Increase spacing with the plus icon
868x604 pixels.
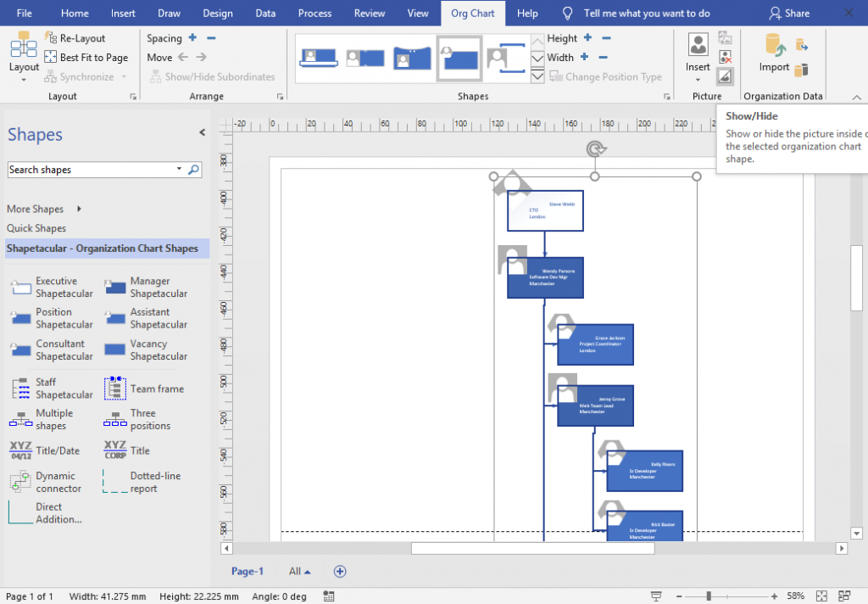[x=192, y=37]
